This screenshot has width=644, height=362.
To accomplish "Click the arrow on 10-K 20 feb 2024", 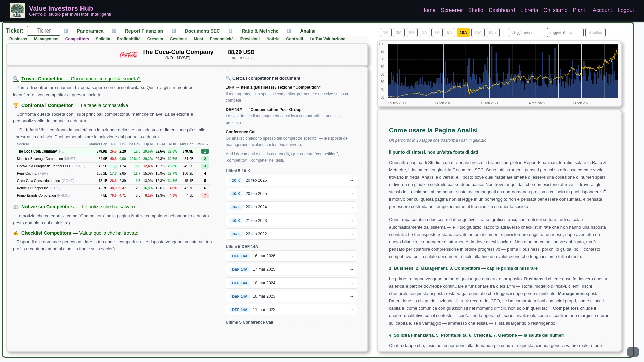I will [x=351, y=207].
